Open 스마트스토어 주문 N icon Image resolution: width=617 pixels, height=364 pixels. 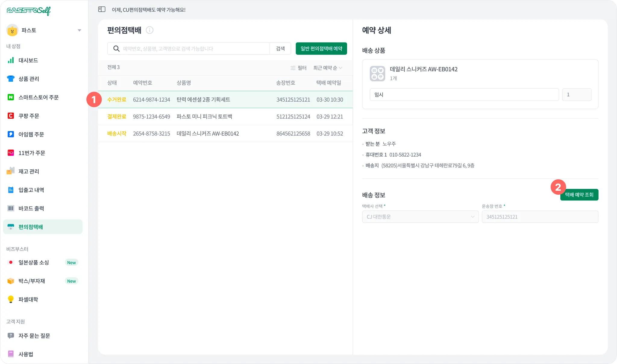(x=11, y=97)
